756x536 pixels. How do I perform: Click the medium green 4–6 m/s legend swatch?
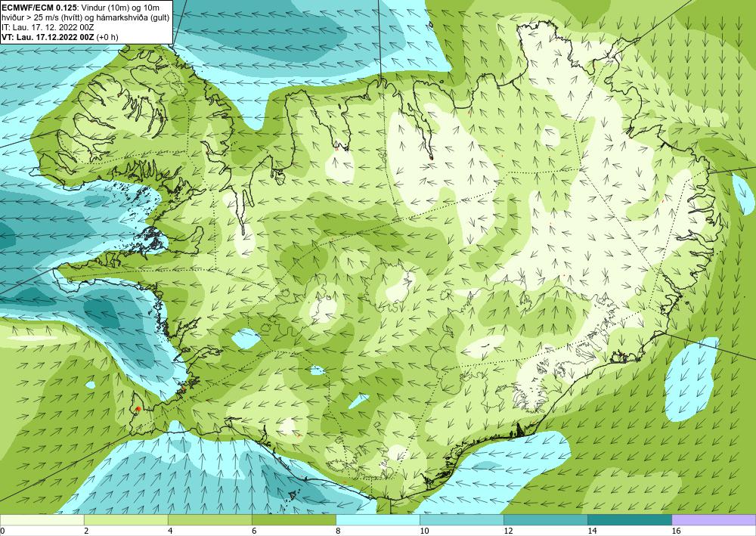[209, 520]
